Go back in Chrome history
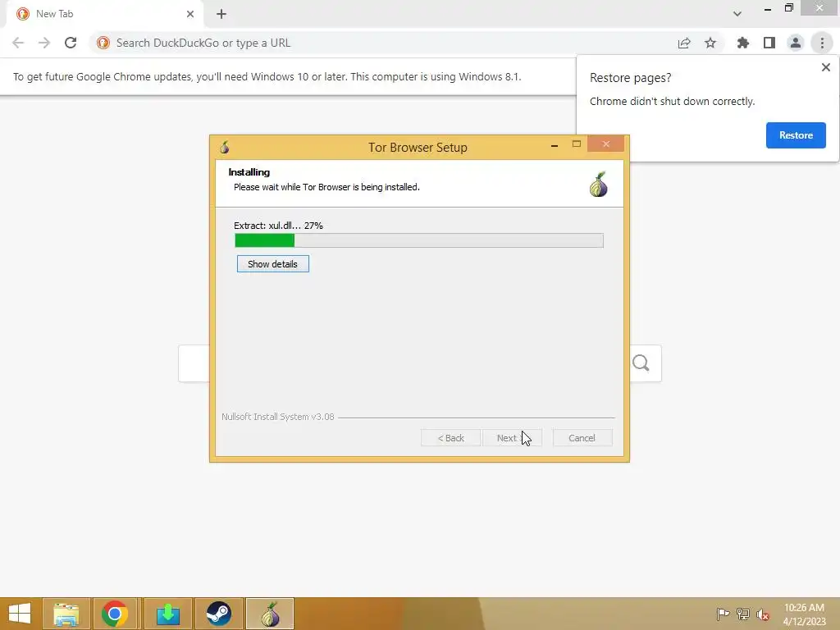 (x=18, y=43)
